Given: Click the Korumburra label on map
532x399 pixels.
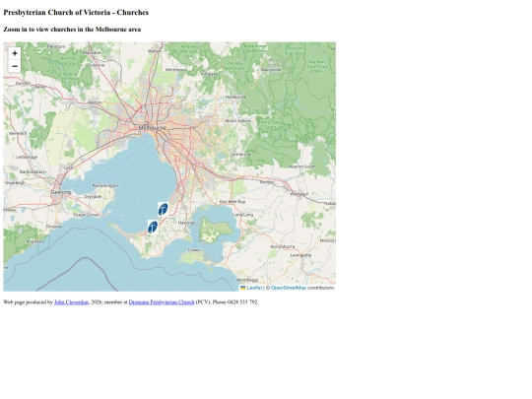Looking at the screenshot, I should (x=283, y=246).
